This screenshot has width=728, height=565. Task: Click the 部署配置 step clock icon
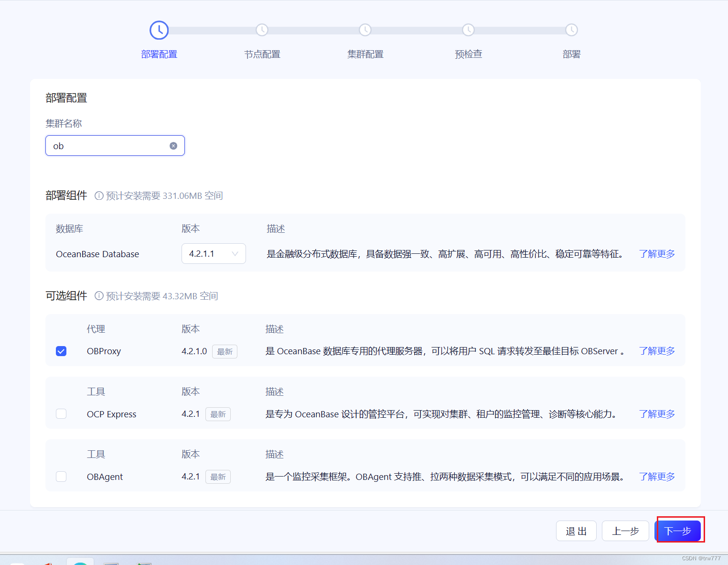click(x=159, y=30)
